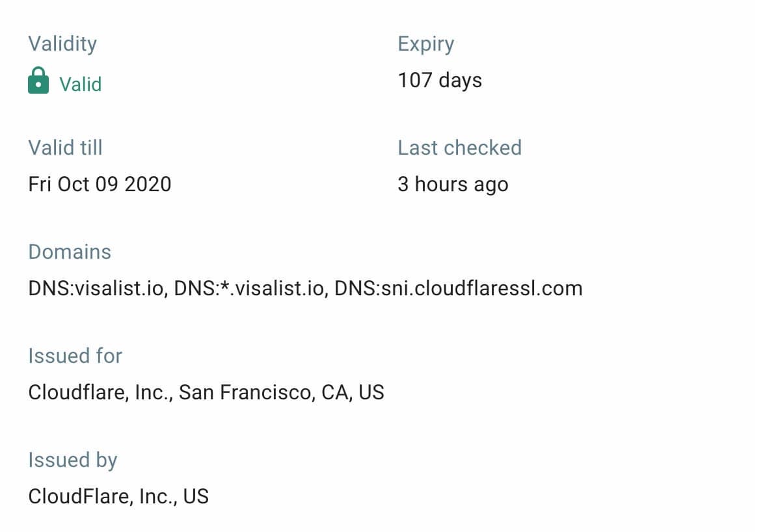
Task: Select the Domains heading label
Action: coord(70,252)
